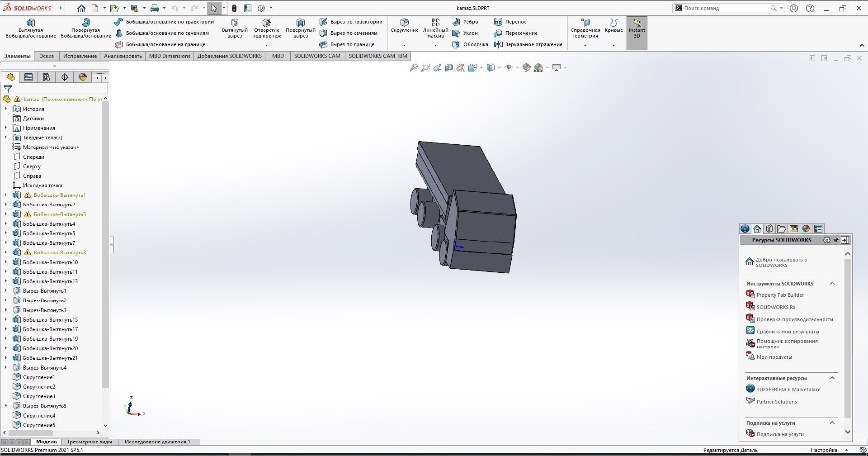Click the Поиск команд search field
Image resolution: width=868 pixels, height=456 pixels.
click(725, 8)
